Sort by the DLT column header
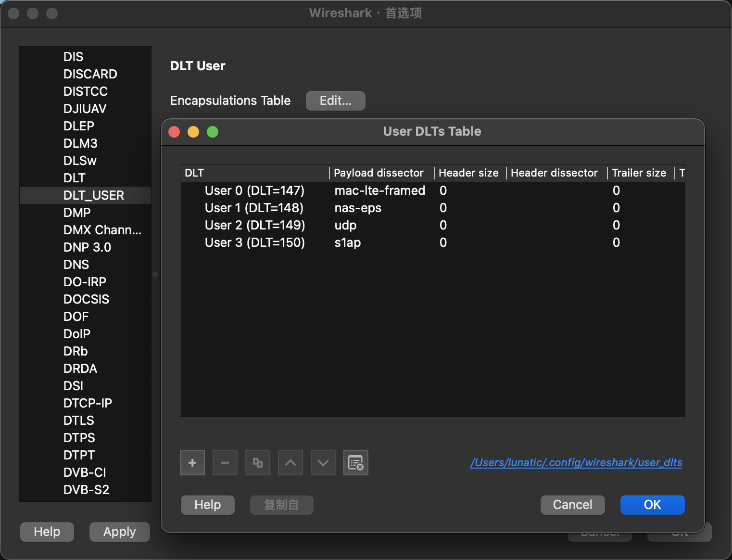 click(255, 173)
